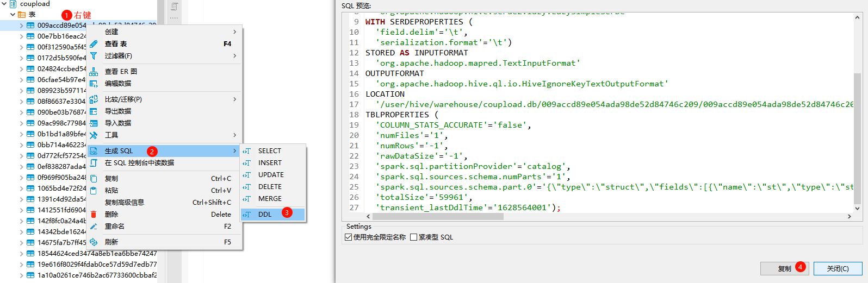868x283 pixels.
Task: Click the import icon beside 导入数据
Action: 94,123
